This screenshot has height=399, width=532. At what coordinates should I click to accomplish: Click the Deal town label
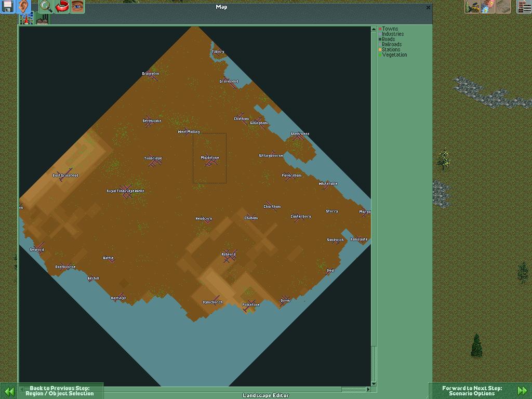point(331,270)
